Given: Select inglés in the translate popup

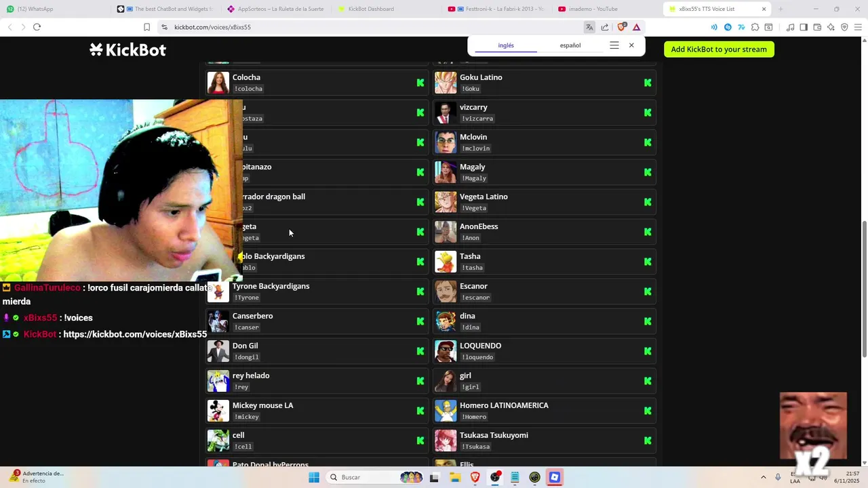Looking at the screenshot, I should pos(506,45).
